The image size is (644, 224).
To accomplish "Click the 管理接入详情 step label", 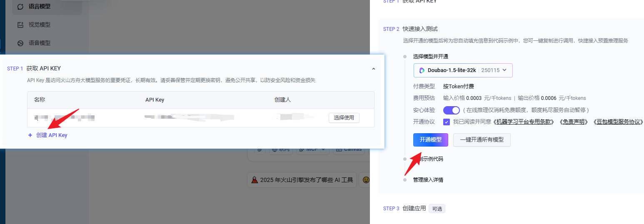I will point(428,180).
